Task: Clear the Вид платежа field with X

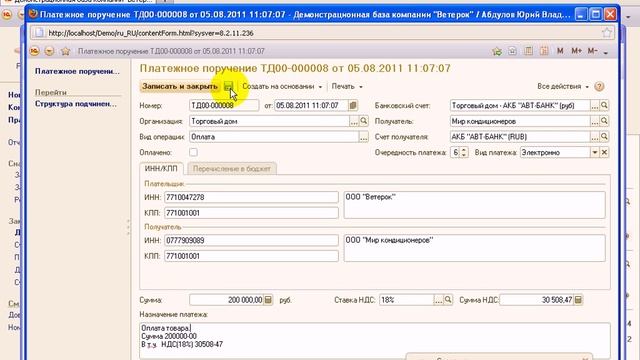Action: point(604,152)
